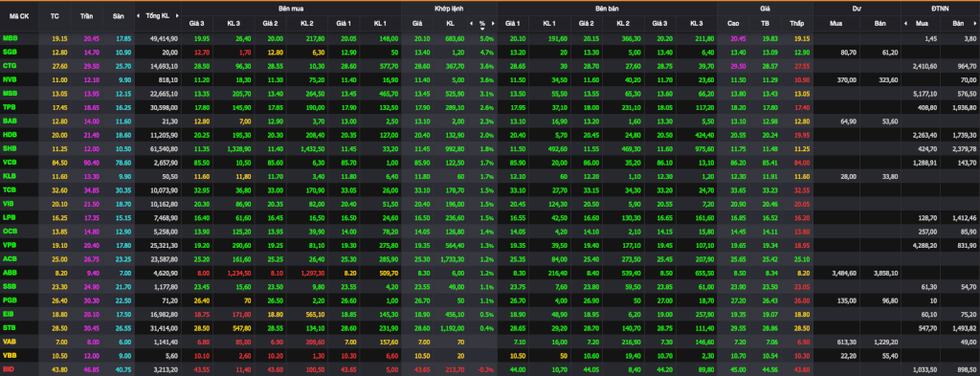
Task: Select the TPB stock symbol
Action: click(10, 107)
